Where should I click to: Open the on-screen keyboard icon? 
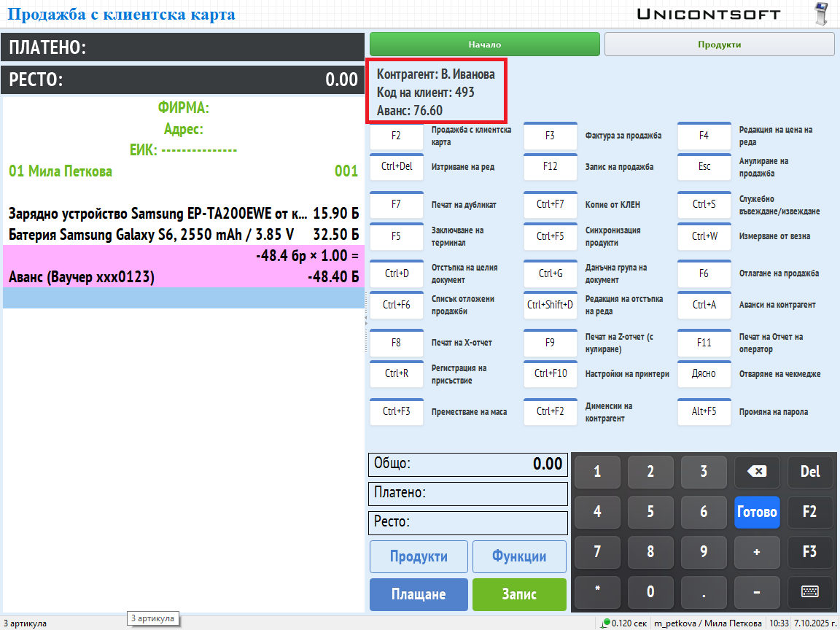(x=809, y=592)
